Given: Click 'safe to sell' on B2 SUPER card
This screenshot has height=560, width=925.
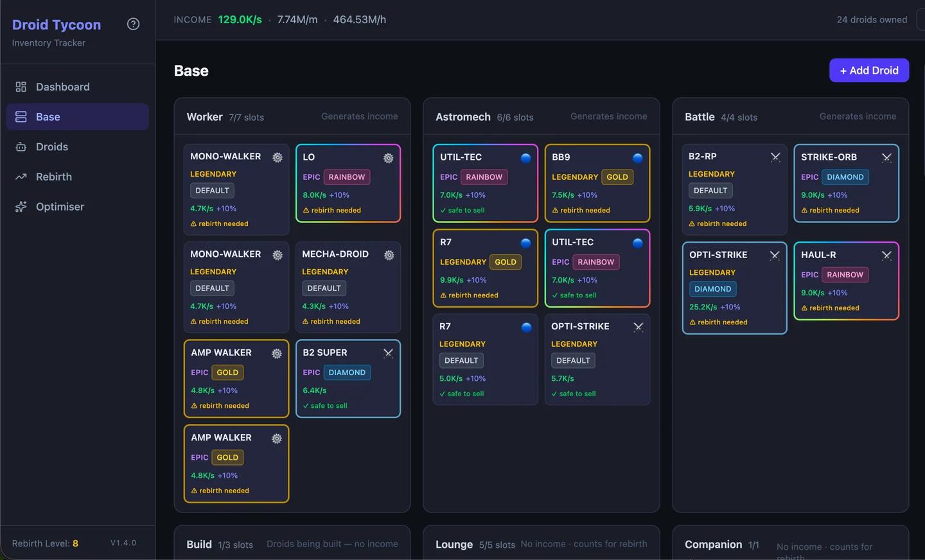Looking at the screenshot, I should 325,406.
